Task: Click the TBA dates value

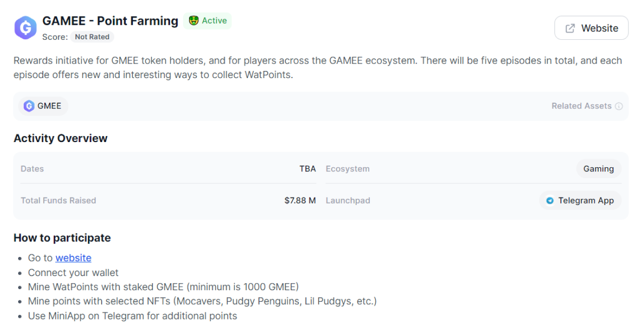Action: click(x=307, y=169)
